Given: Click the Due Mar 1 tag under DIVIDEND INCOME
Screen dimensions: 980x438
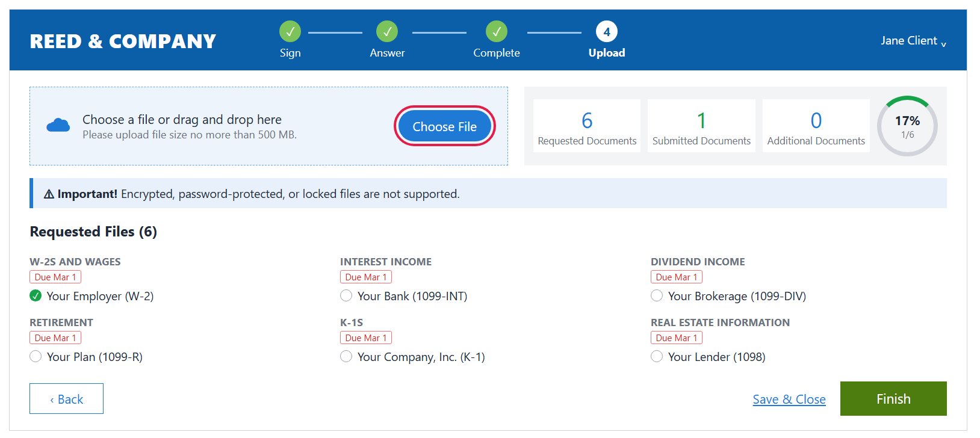Looking at the screenshot, I should (x=677, y=277).
